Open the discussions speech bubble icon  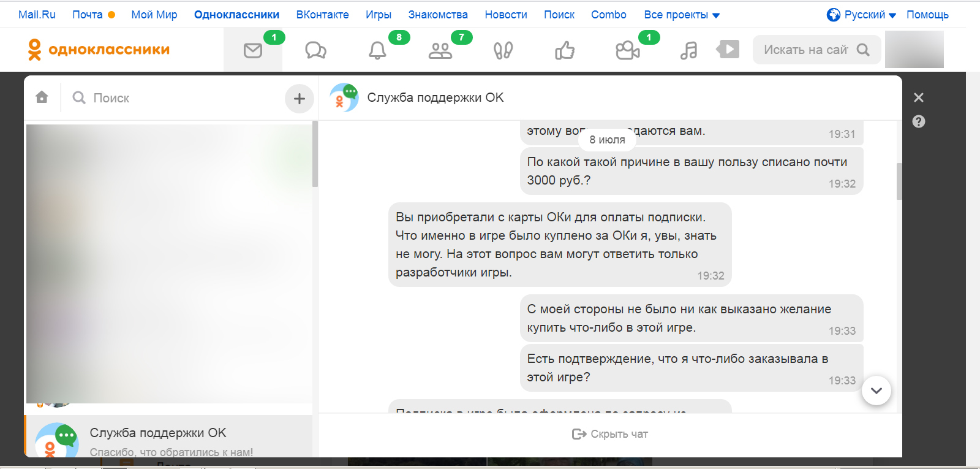click(x=315, y=50)
